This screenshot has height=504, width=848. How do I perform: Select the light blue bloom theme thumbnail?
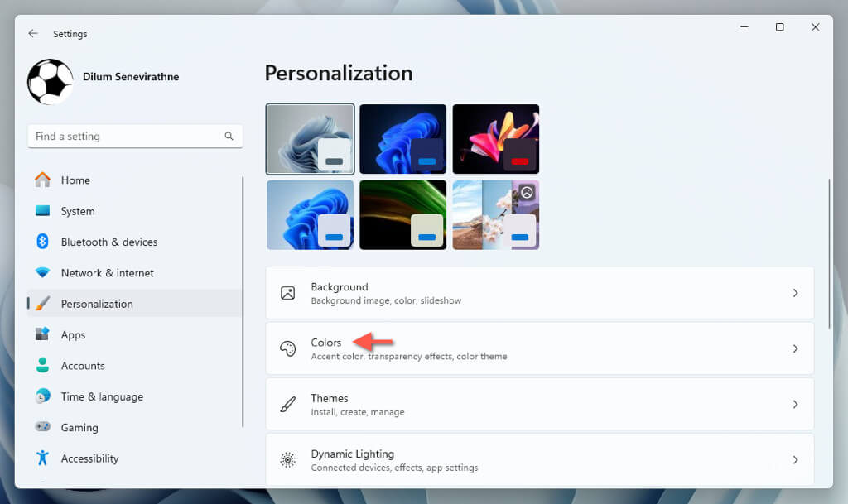point(310,215)
